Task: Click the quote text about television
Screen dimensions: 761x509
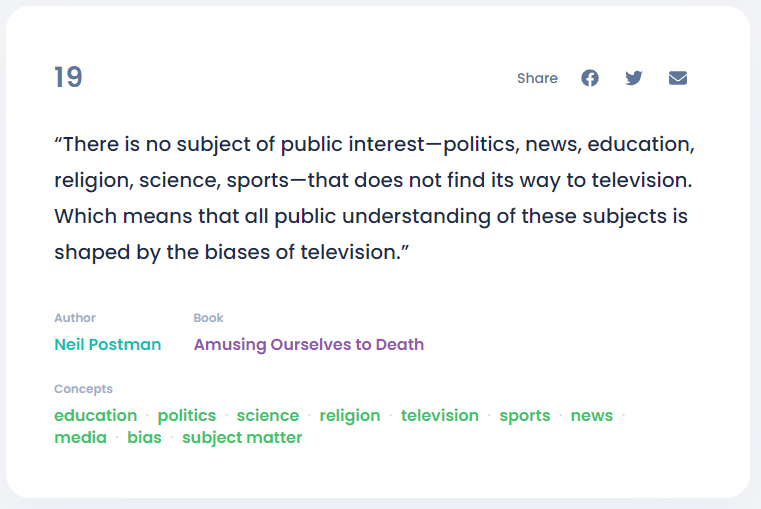Action: (375, 198)
